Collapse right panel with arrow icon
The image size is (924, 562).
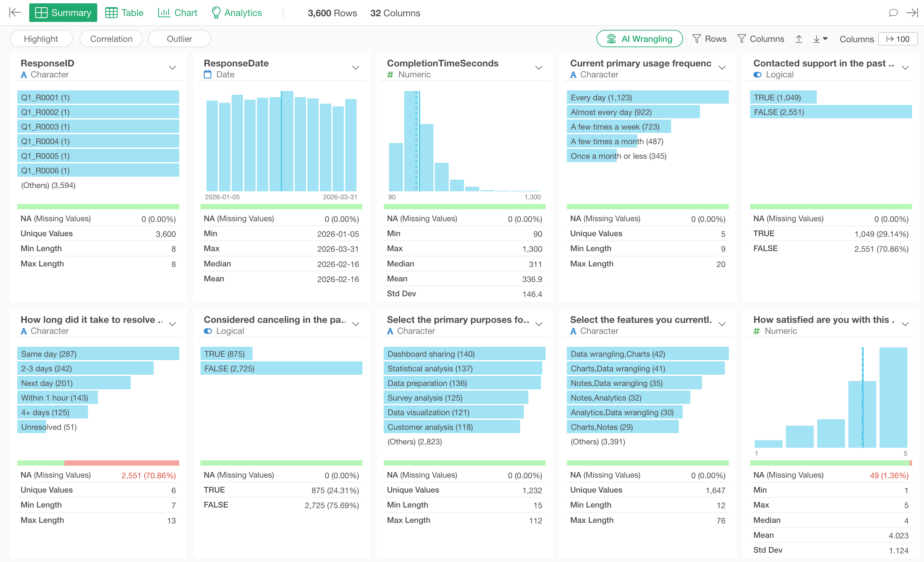point(912,13)
